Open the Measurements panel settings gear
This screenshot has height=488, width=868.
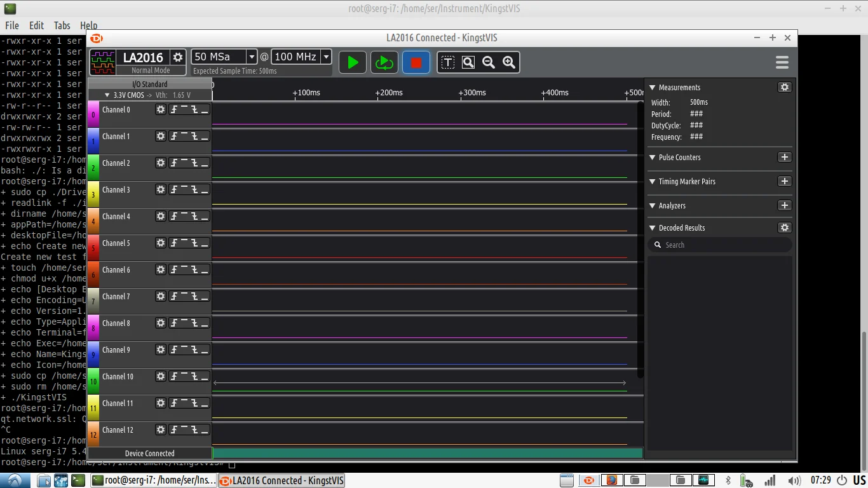coord(785,87)
